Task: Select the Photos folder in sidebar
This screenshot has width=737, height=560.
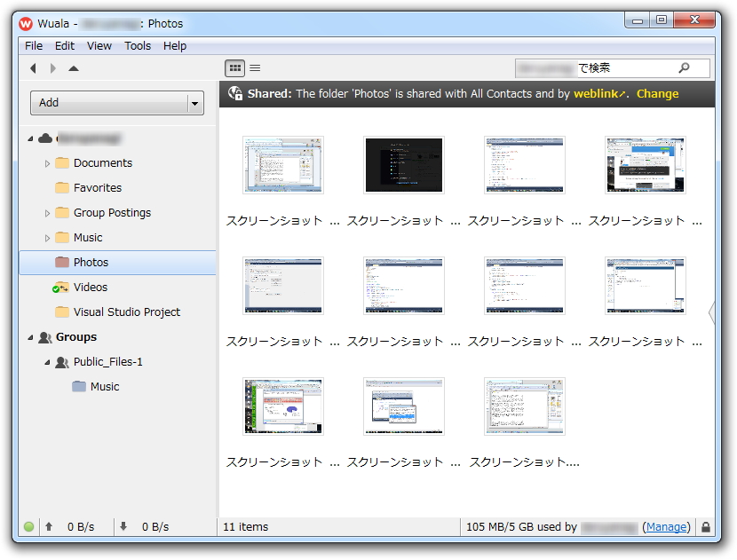Action: pos(117,263)
